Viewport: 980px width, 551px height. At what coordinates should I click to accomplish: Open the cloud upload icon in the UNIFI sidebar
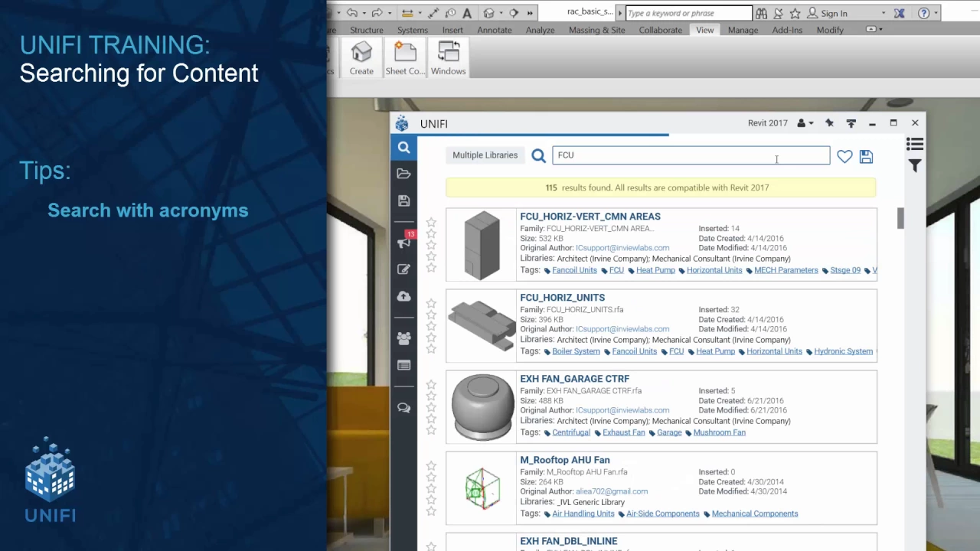(403, 296)
